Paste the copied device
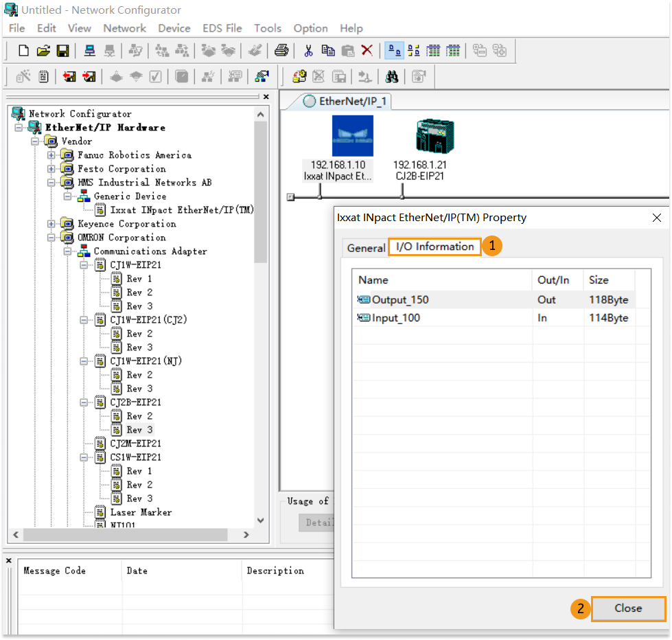The width and height of the screenshot is (672, 640). pos(347,50)
